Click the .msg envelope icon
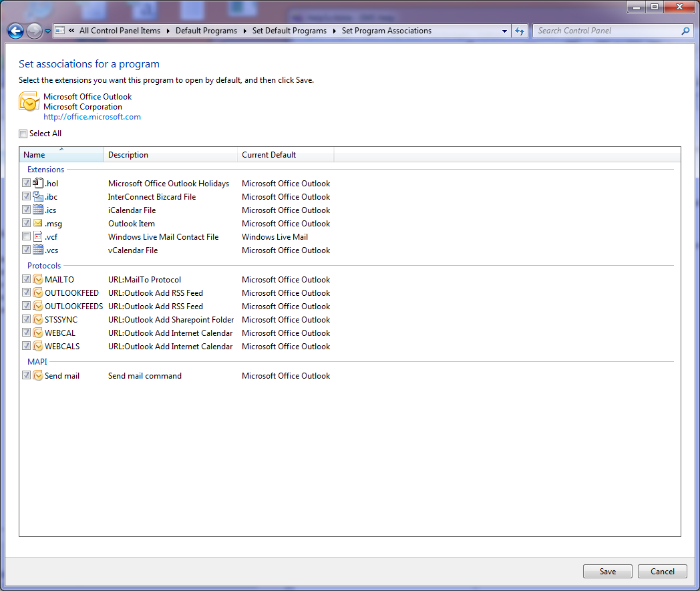 [x=38, y=223]
